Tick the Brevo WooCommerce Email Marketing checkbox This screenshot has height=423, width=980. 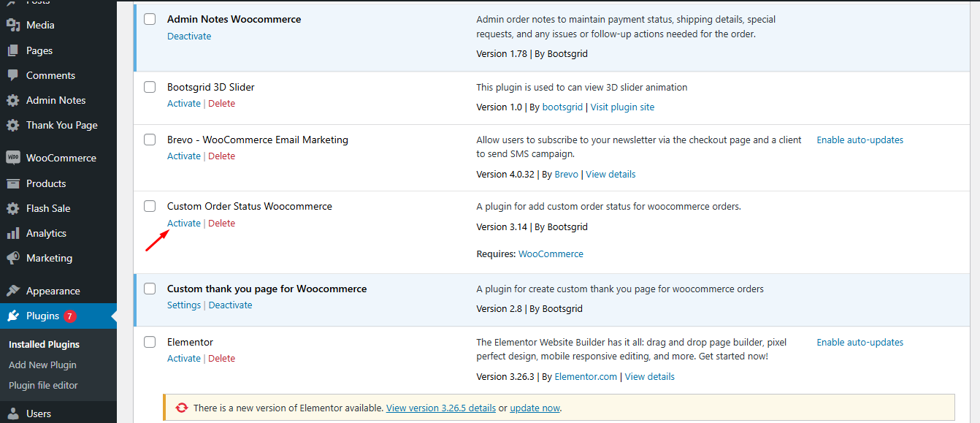(150, 140)
